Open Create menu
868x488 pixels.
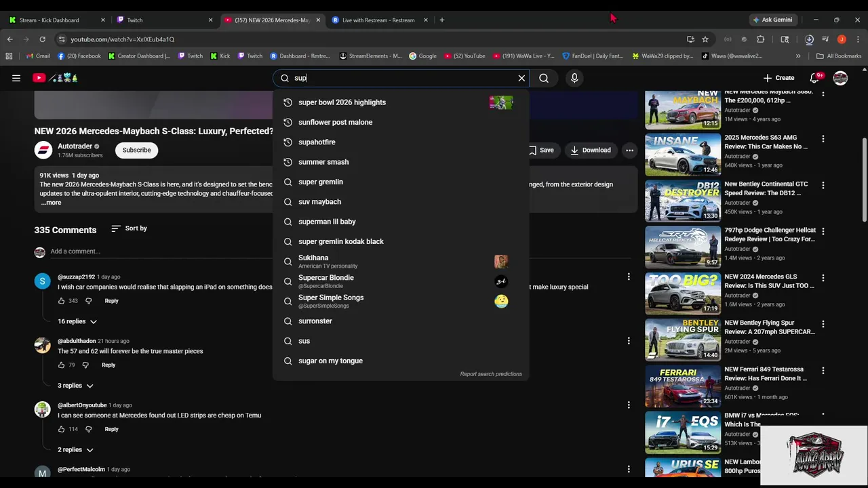pyautogui.click(x=778, y=78)
